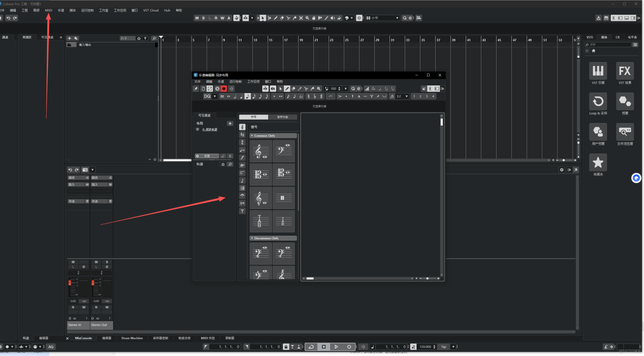The image size is (644, 356).
Task: Toggle Write automation on Stereo In channel
Action: [x=84, y=307]
